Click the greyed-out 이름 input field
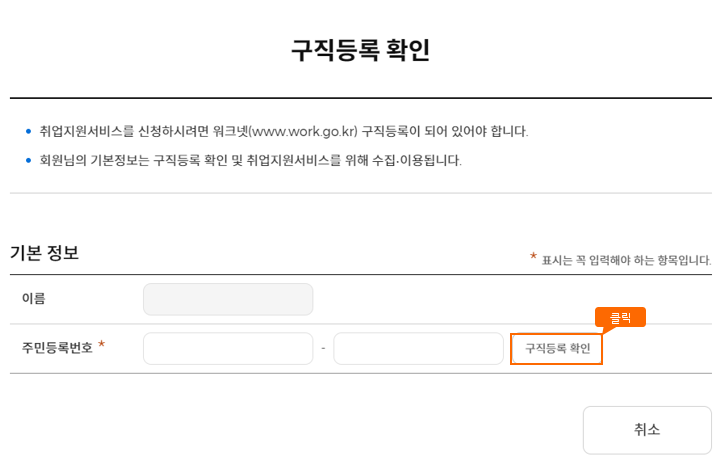The image size is (724, 467). [x=228, y=299]
